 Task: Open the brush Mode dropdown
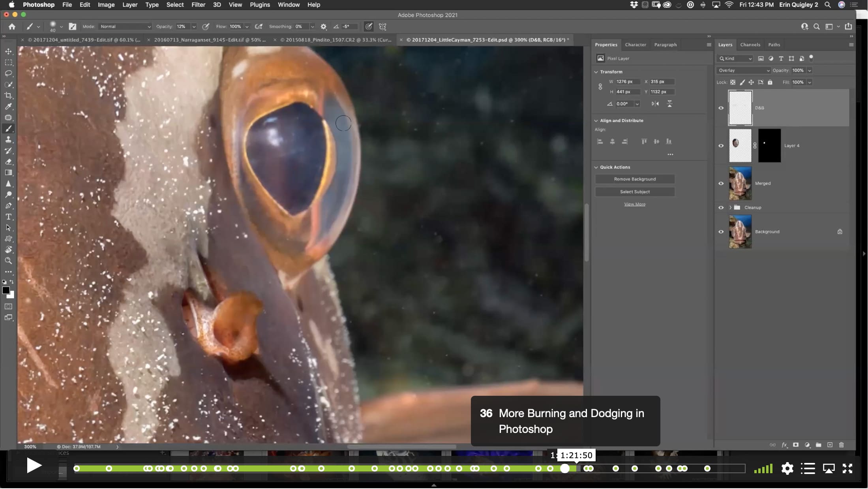pos(125,26)
